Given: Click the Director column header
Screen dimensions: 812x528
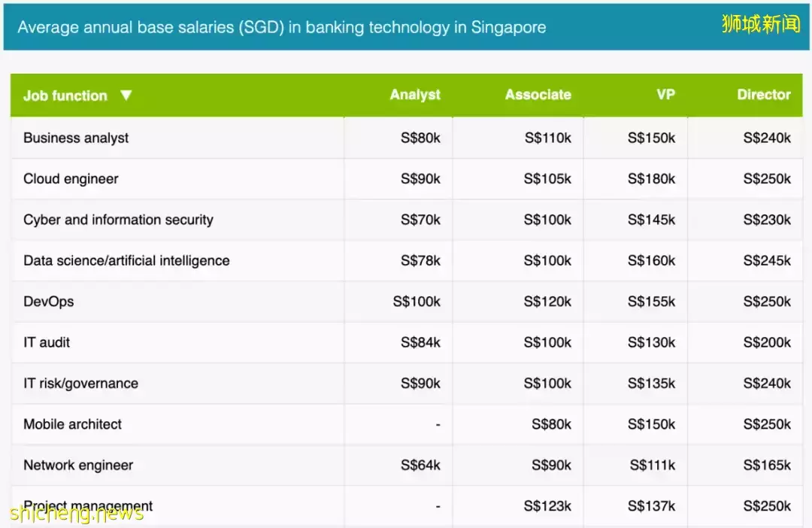Looking at the screenshot, I should [763, 95].
